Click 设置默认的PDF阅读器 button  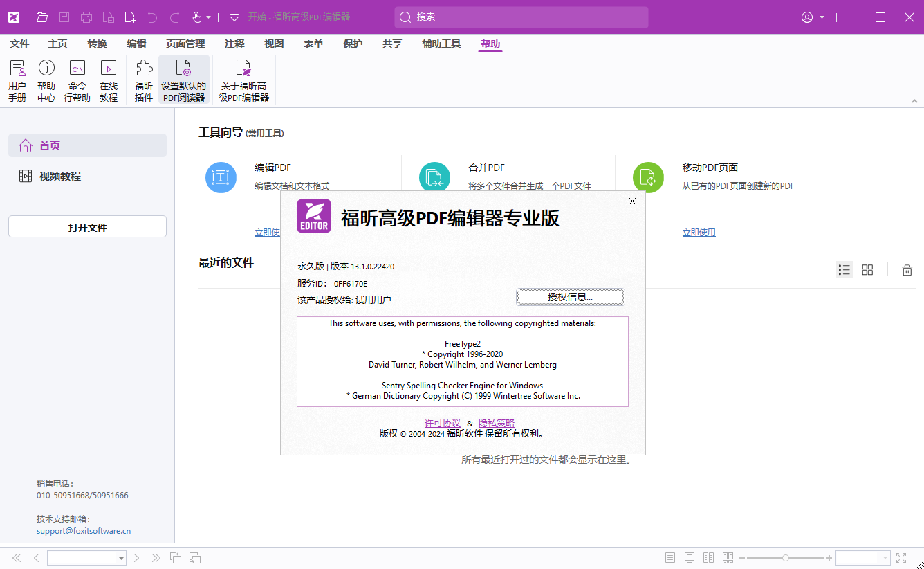click(x=184, y=80)
